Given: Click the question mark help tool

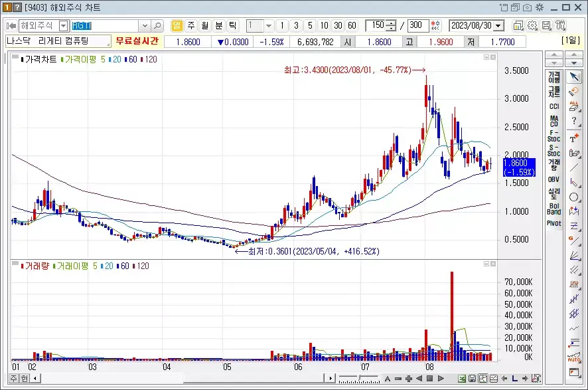Looking at the screenshot, I should (x=574, y=121).
